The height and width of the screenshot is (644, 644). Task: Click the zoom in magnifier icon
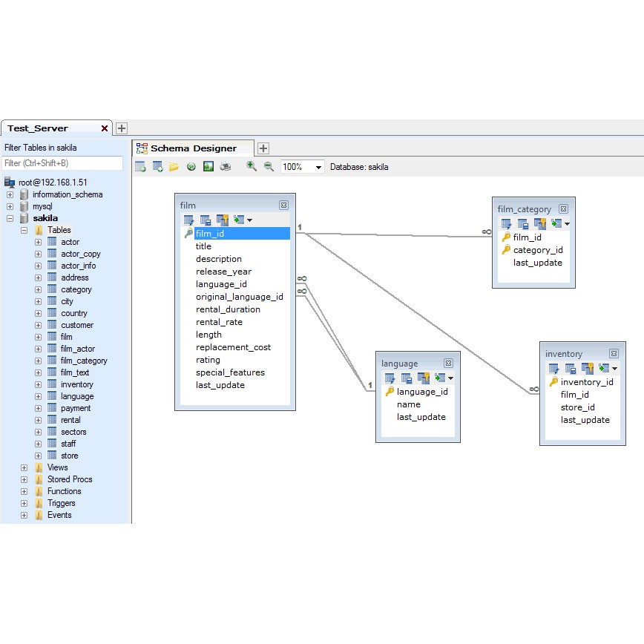coord(252,167)
